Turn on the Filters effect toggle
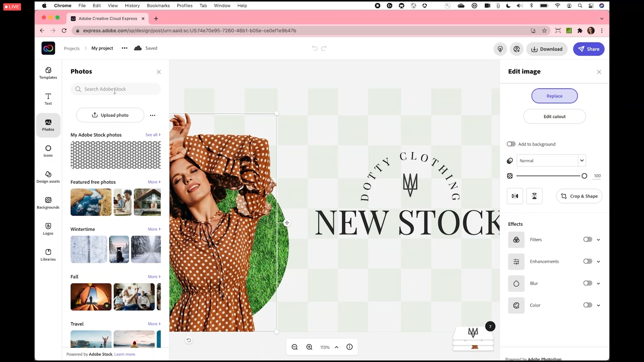The width and height of the screenshot is (644, 362). [x=588, y=240]
